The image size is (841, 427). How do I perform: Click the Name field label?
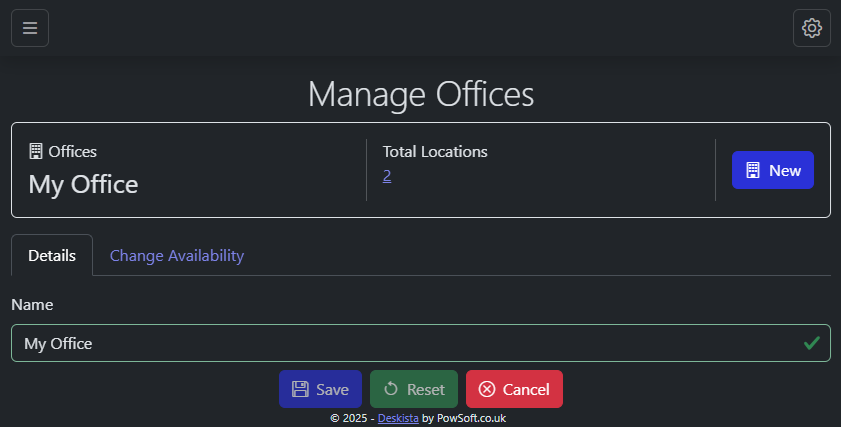point(32,304)
